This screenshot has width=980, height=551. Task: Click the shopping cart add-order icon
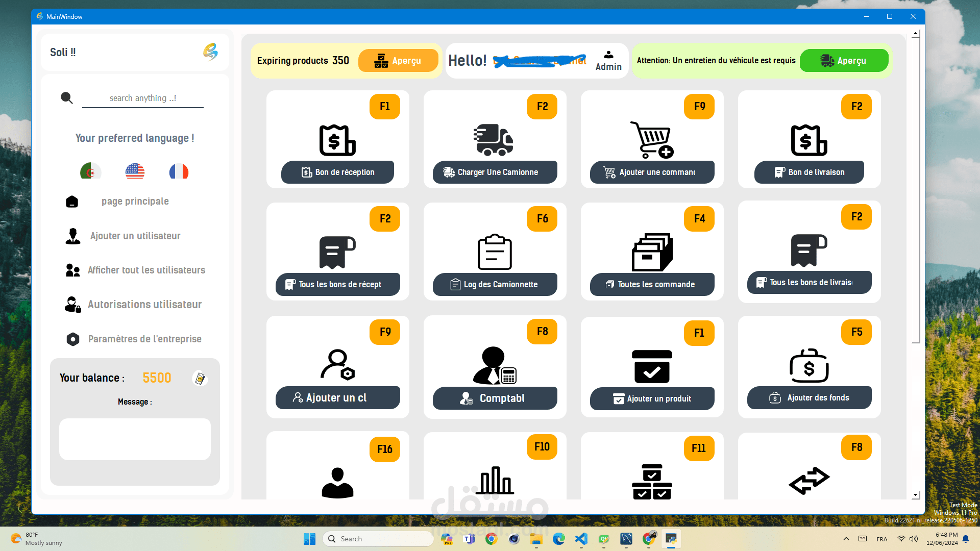[x=652, y=140]
